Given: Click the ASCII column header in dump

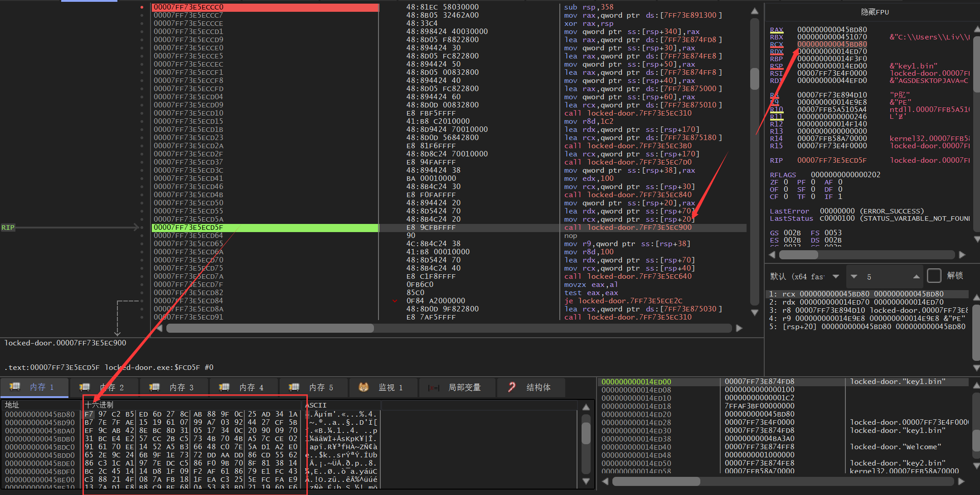Looking at the screenshot, I should click(342, 405).
